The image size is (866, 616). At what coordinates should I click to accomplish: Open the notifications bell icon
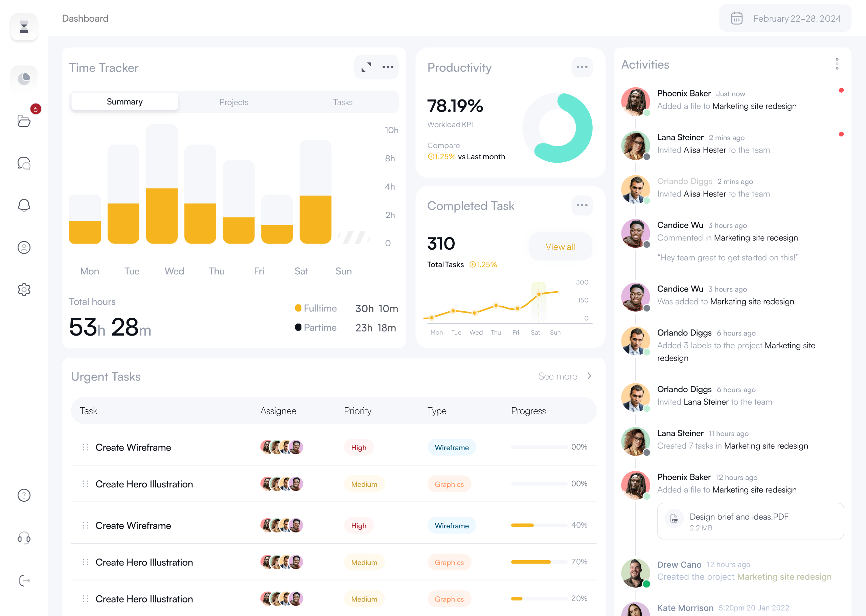coord(24,205)
